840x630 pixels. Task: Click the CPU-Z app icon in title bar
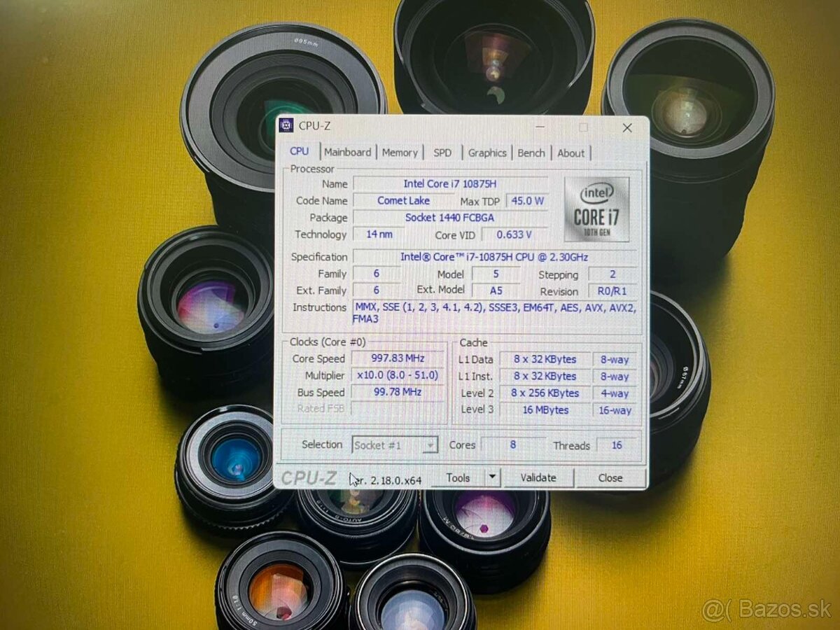point(286,126)
